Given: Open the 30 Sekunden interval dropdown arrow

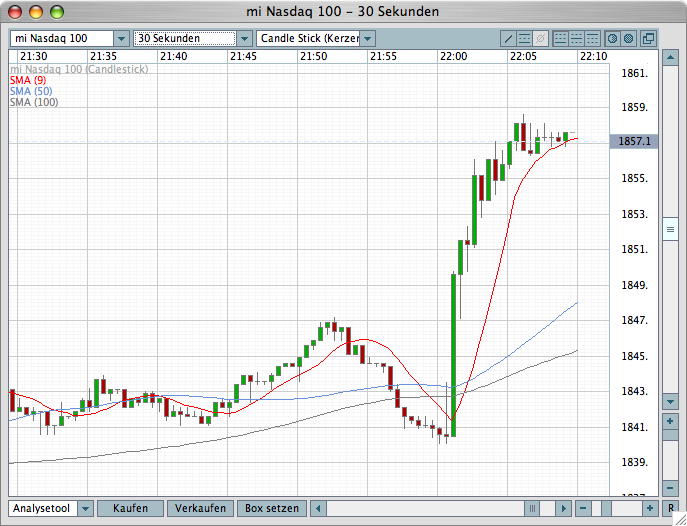Looking at the screenshot, I should 244,39.
